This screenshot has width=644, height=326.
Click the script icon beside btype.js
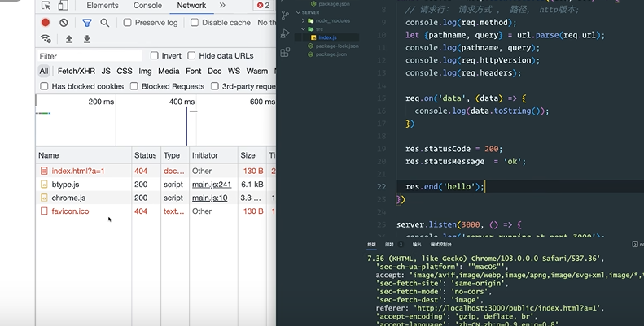tap(44, 185)
